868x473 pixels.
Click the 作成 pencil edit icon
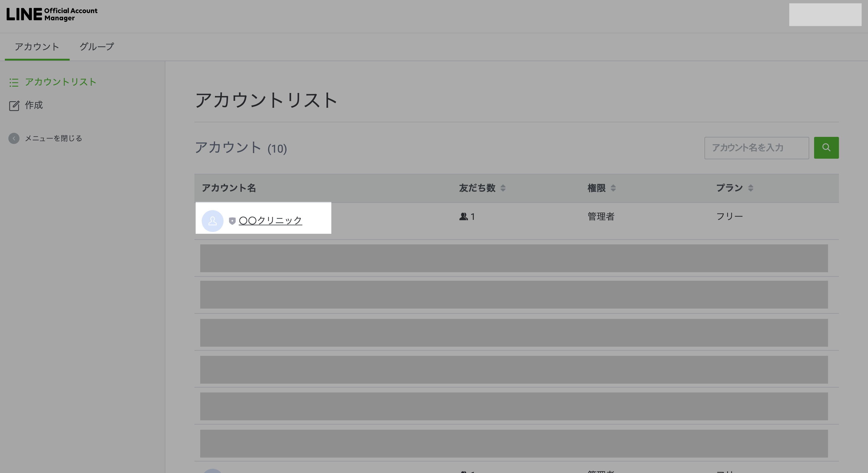click(14, 106)
